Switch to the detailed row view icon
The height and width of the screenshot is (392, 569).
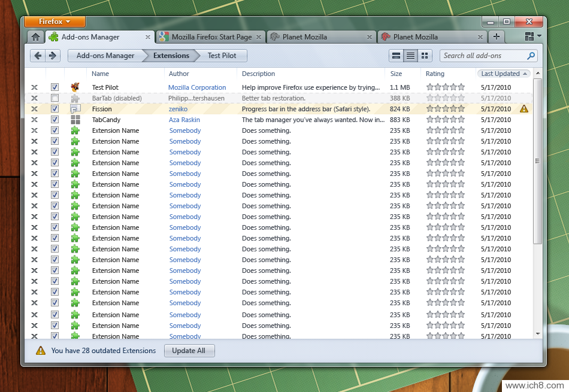[x=396, y=56]
